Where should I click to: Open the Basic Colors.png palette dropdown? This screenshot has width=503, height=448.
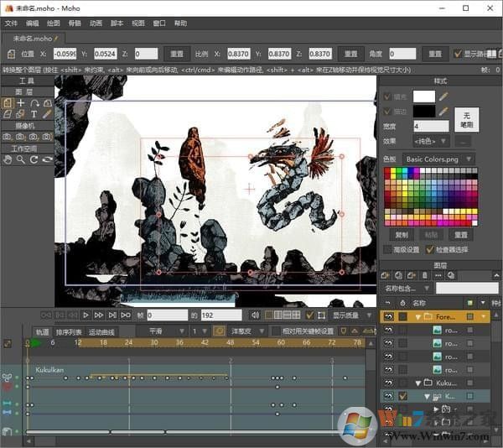point(438,159)
